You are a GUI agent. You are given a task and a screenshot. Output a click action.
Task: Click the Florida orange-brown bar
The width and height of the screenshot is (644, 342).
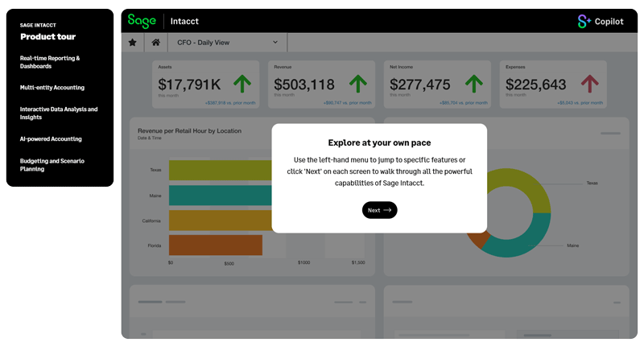pos(216,245)
